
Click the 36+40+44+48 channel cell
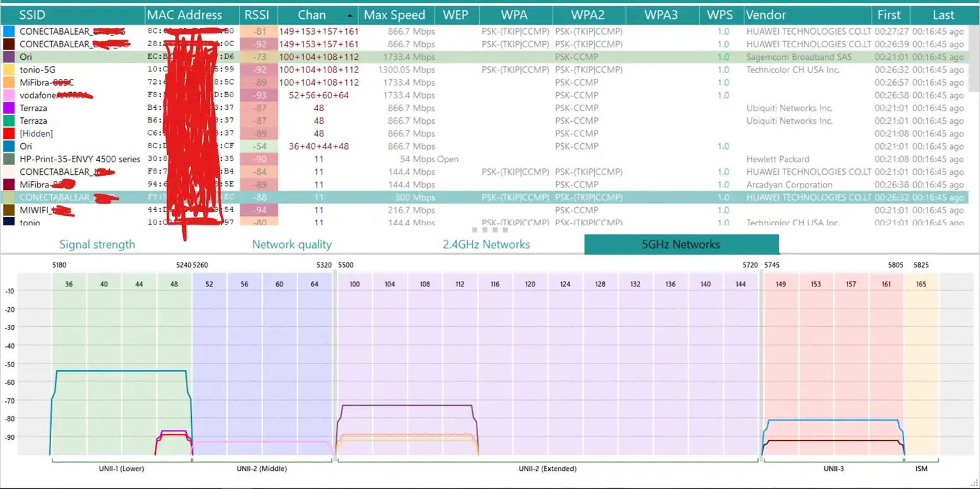click(x=318, y=146)
